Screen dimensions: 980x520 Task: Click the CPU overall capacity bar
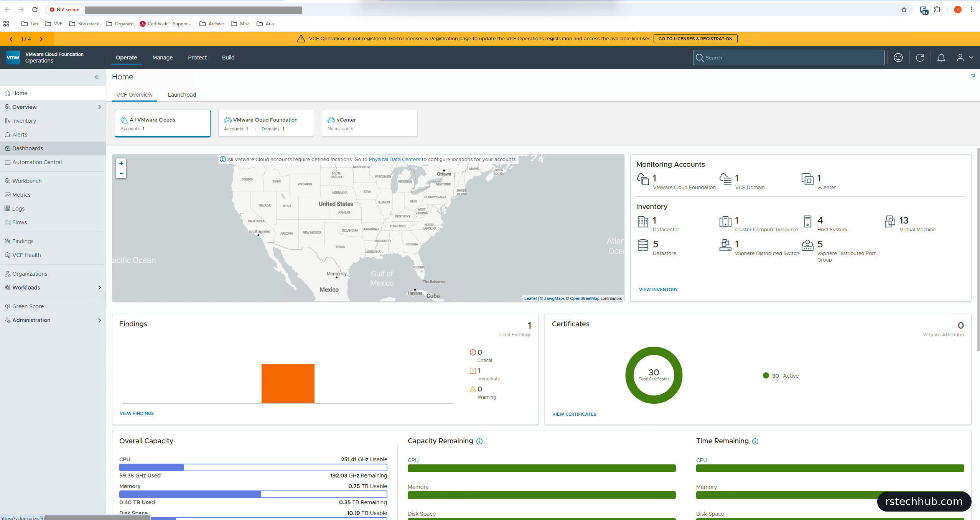pyautogui.click(x=253, y=467)
